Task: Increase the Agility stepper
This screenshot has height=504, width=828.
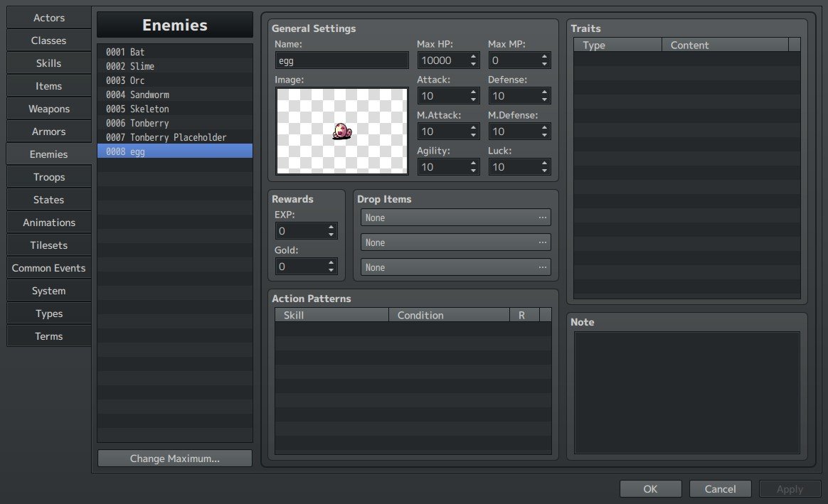Action: (473, 163)
